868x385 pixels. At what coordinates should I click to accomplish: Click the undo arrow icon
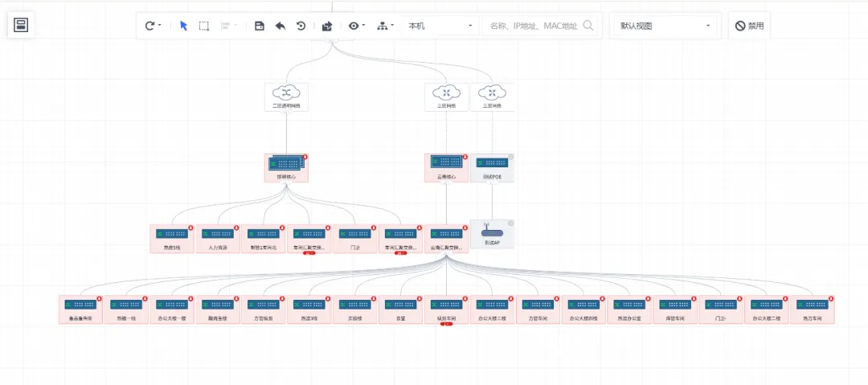pyautogui.click(x=280, y=26)
